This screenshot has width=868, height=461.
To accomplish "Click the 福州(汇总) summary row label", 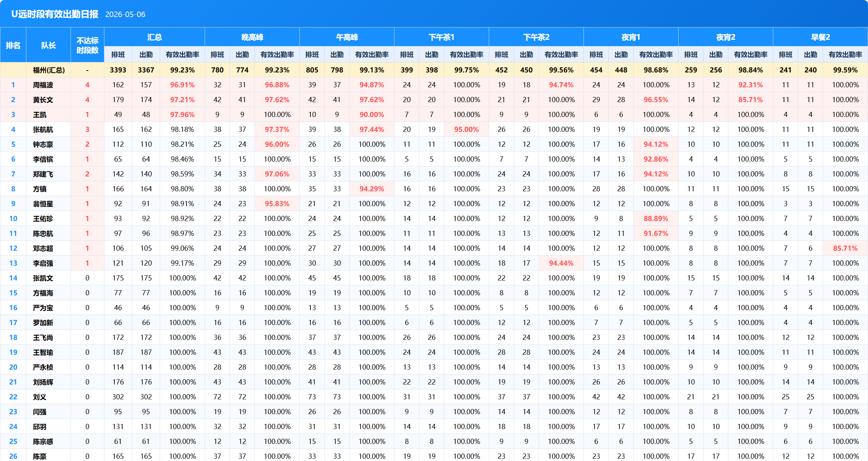I will 49,70.
